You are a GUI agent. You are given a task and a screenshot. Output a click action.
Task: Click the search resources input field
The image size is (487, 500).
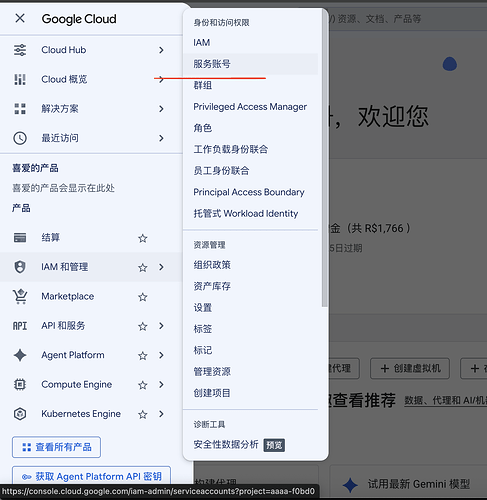[407, 19]
